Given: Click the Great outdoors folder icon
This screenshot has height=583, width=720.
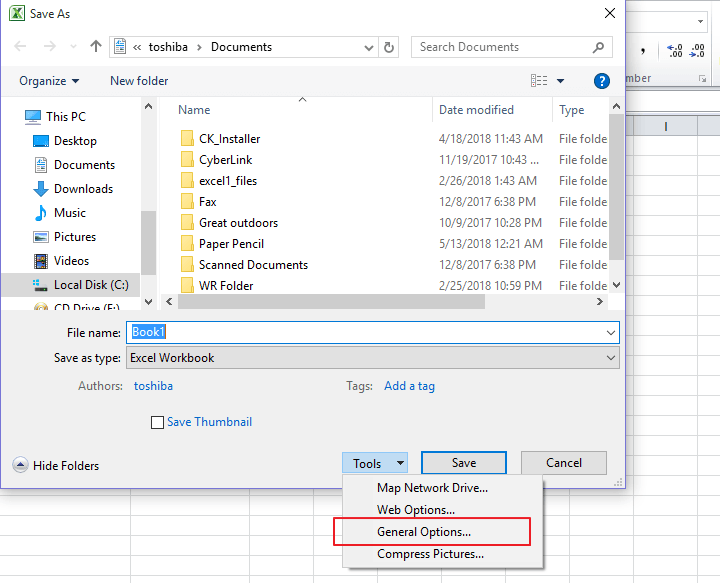Looking at the screenshot, I should click(187, 223).
